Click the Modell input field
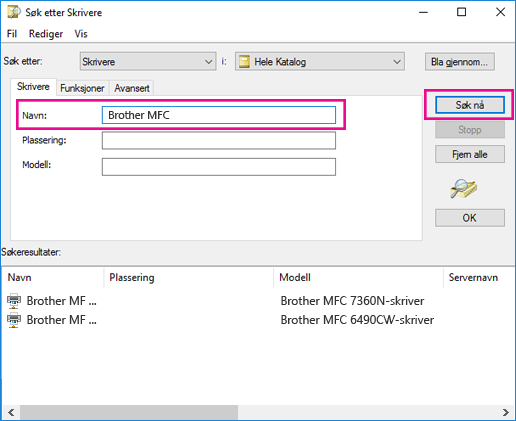 pyautogui.click(x=219, y=167)
